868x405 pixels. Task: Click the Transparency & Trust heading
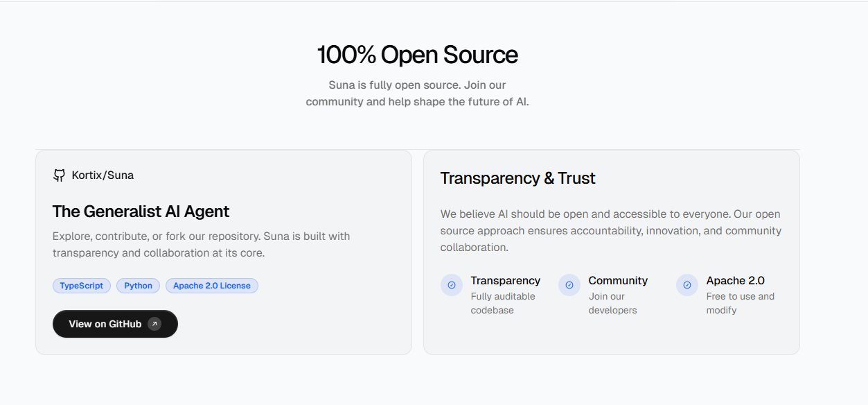click(x=518, y=178)
